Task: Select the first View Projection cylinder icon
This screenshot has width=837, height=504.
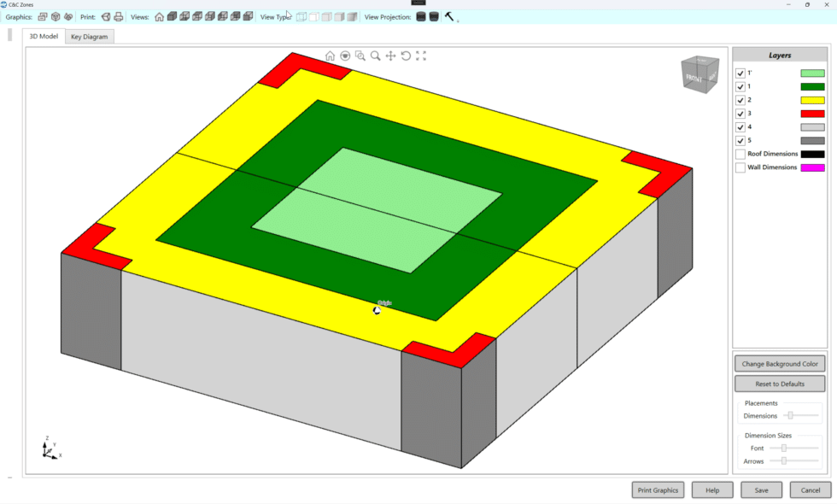Action: click(420, 17)
